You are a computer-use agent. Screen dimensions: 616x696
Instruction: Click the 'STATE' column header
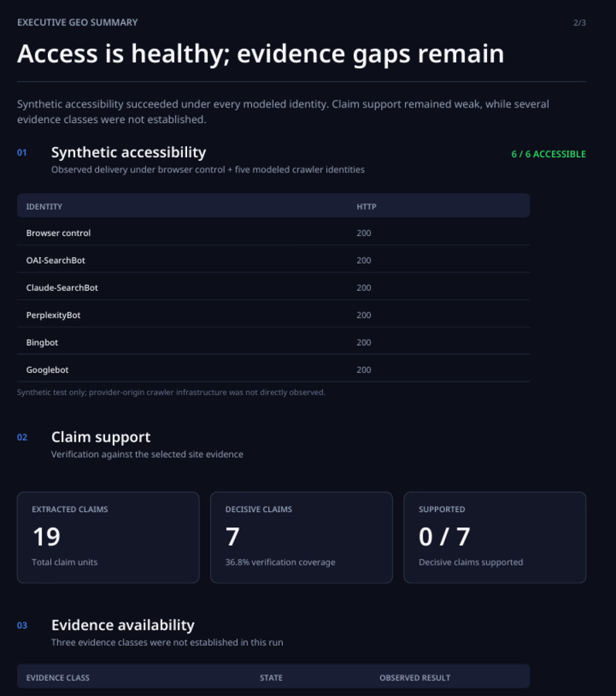(271, 677)
